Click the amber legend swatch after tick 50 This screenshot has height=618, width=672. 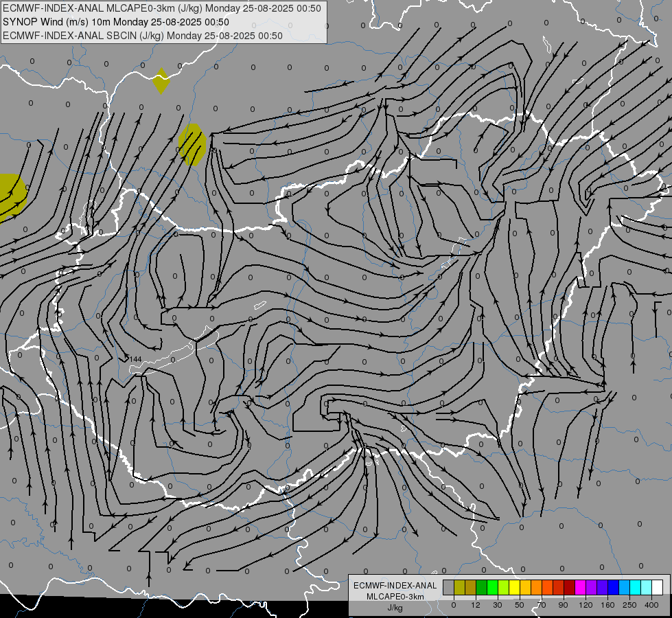coord(525,587)
